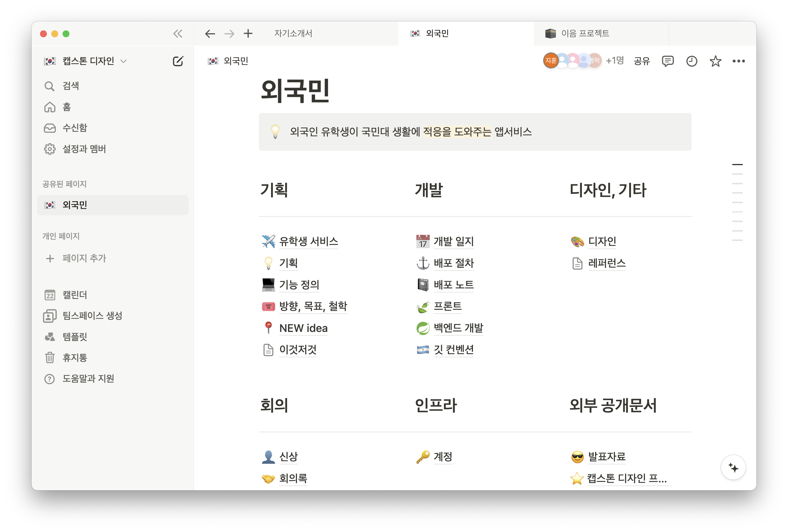Click the palette icon beside 디자인
The height and width of the screenshot is (532, 788).
pyautogui.click(x=577, y=241)
